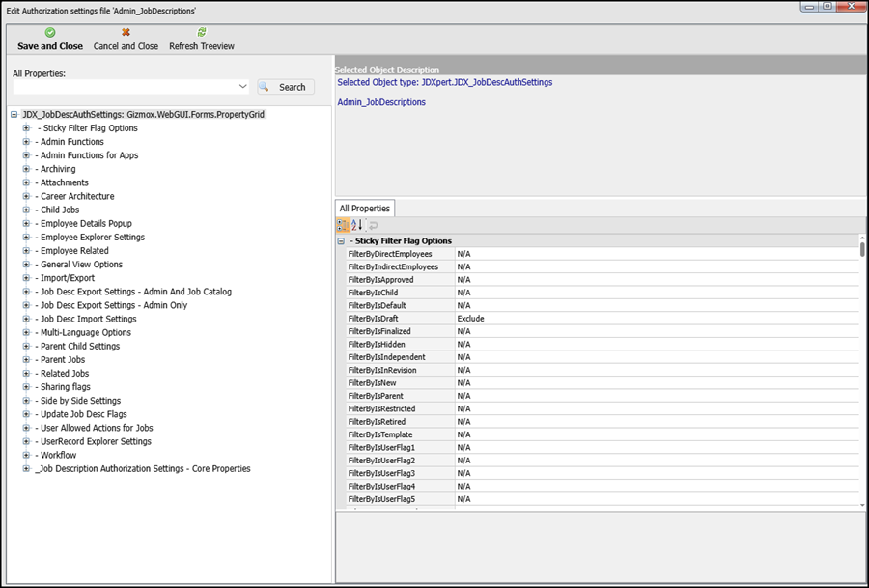Viewport: 869px width, 588px height.
Task: Click the FilterByIsRestricted property name
Action: [x=381, y=408]
